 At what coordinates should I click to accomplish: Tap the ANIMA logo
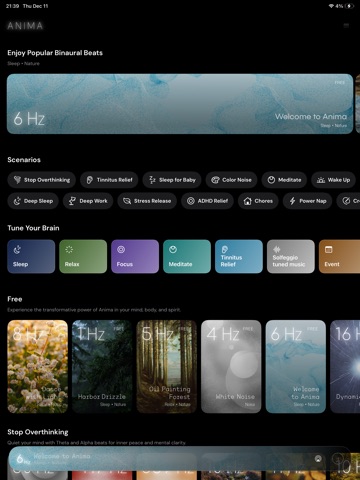(x=25, y=26)
